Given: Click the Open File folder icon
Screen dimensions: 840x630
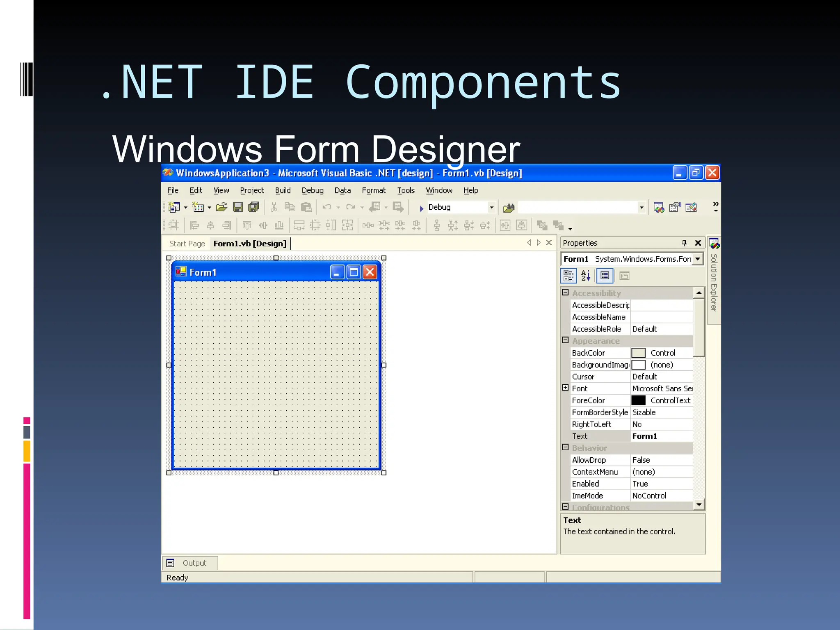Looking at the screenshot, I should (x=221, y=208).
